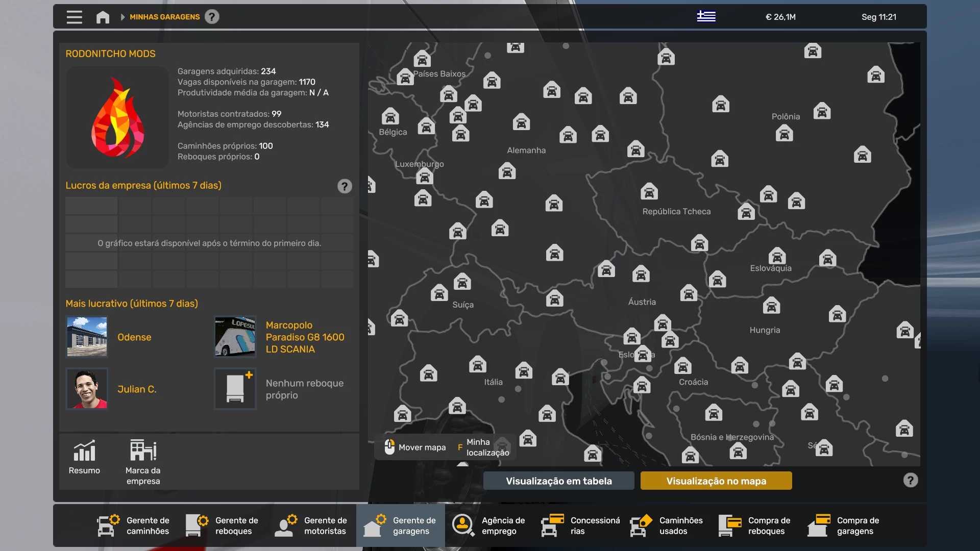Open the hamburger main menu

[x=74, y=17]
